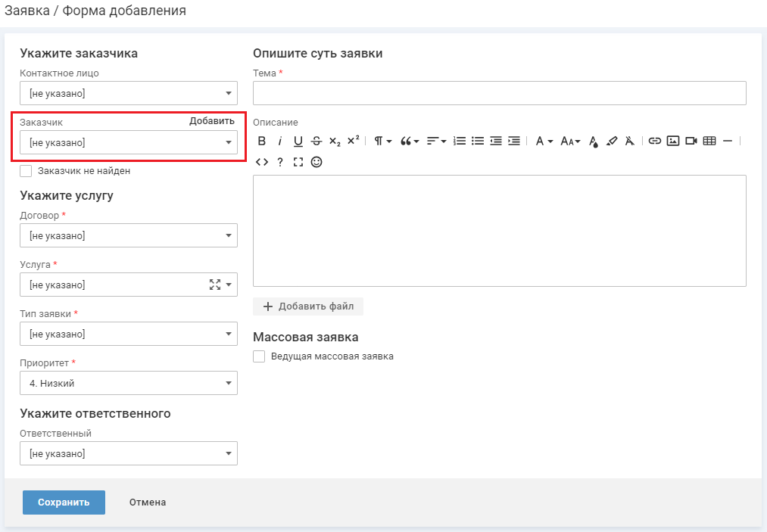Image resolution: width=767 pixels, height=532 pixels.
Task: Click the 'Сохранить' button
Action: [x=64, y=502]
